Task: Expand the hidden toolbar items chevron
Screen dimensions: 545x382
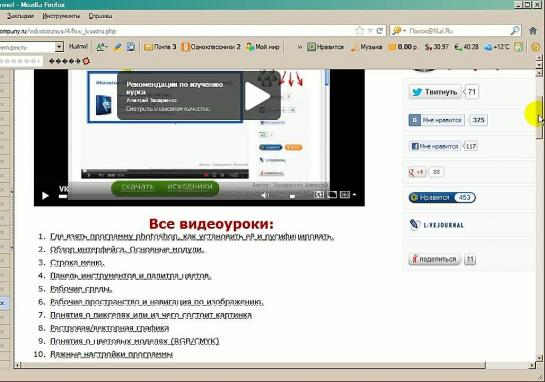Action: point(300,47)
